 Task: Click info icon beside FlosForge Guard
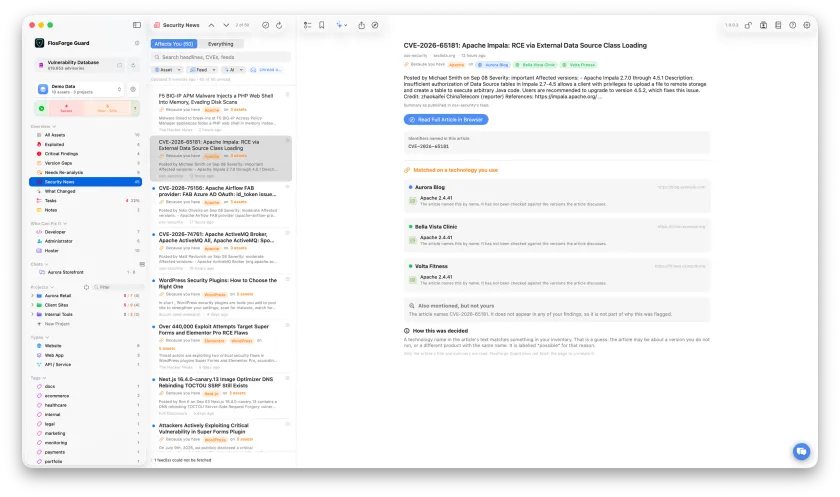pyautogui.click(x=137, y=43)
